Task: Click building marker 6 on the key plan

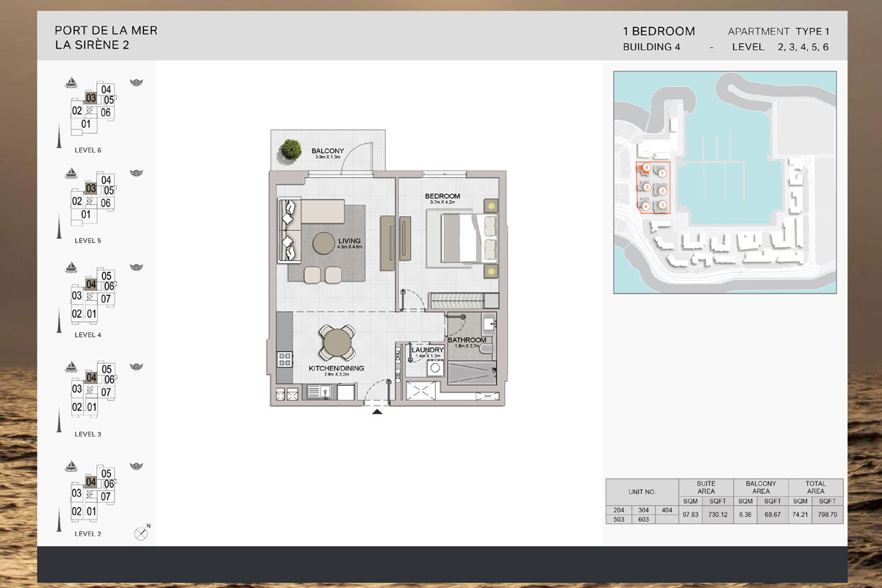Action: tap(646, 206)
